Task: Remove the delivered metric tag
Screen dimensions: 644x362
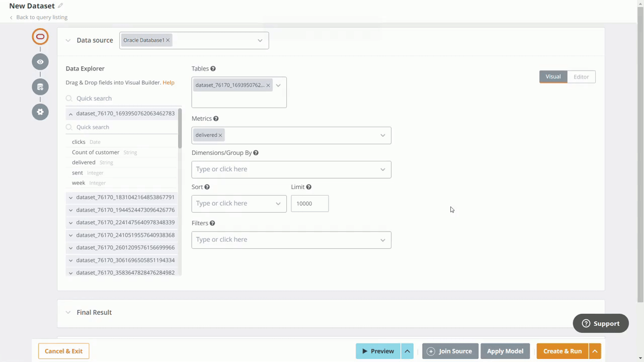Action: click(220, 135)
